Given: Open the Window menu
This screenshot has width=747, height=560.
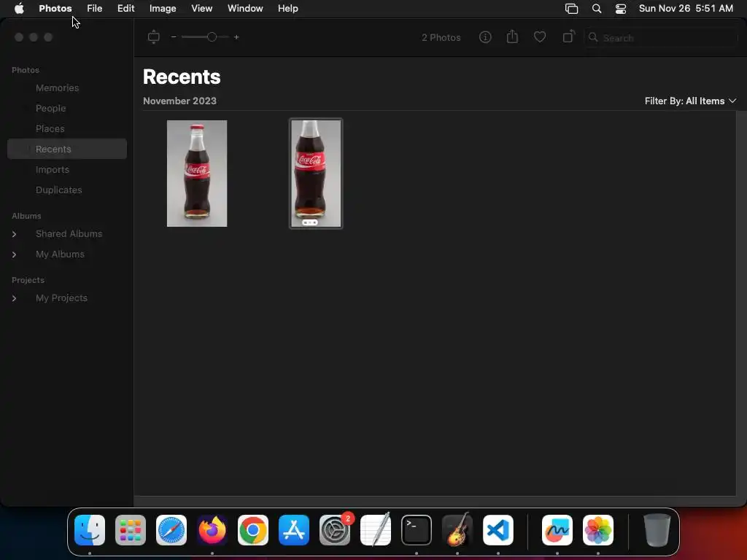Looking at the screenshot, I should click(x=245, y=9).
